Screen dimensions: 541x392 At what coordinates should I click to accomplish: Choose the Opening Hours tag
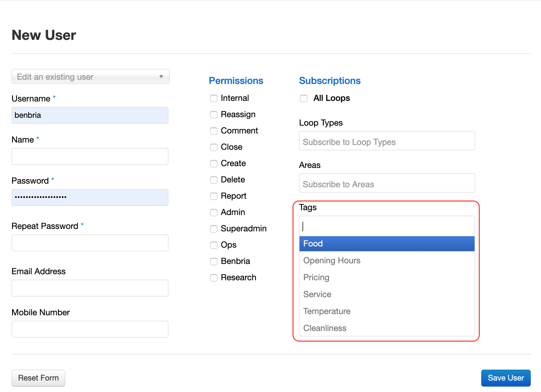[387, 261]
